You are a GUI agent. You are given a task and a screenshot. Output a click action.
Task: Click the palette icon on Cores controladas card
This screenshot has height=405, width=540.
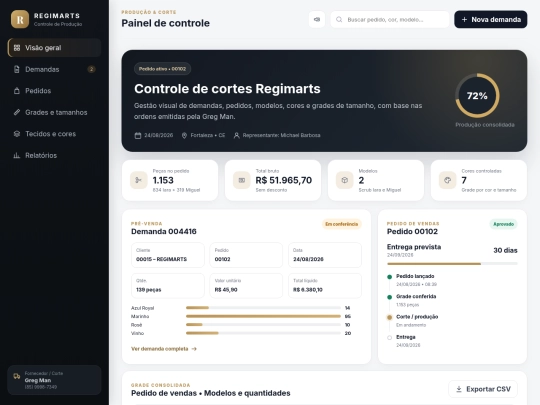click(447, 180)
